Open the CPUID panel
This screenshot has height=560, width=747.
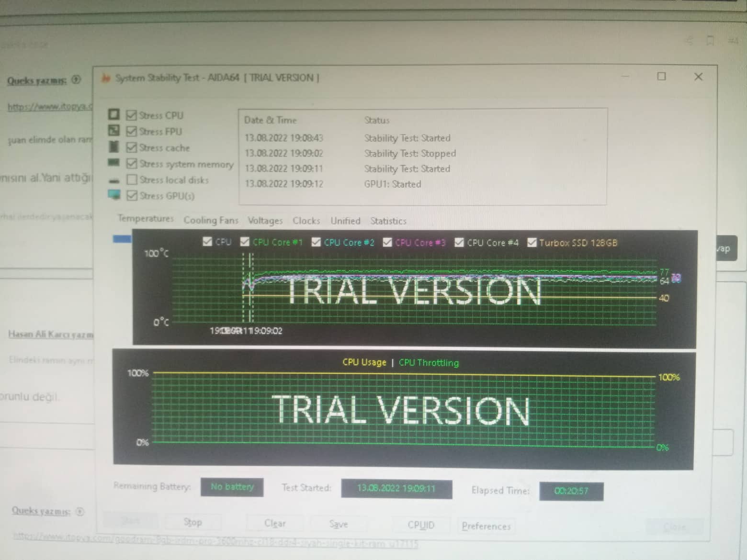(421, 526)
